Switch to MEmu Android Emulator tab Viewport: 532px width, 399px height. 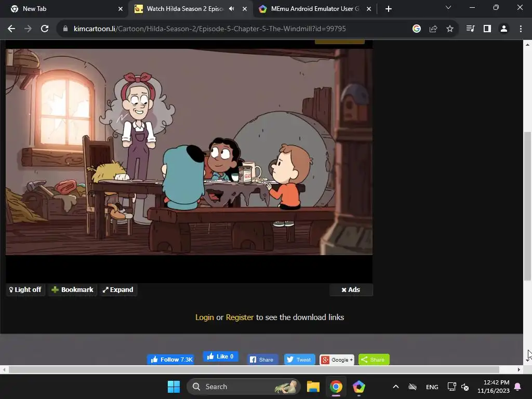pyautogui.click(x=315, y=9)
